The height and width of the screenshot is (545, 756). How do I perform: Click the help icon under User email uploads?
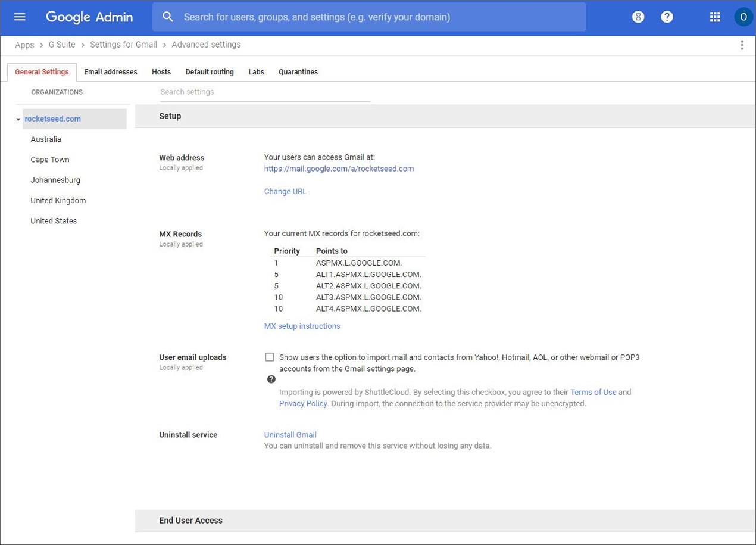click(x=271, y=379)
